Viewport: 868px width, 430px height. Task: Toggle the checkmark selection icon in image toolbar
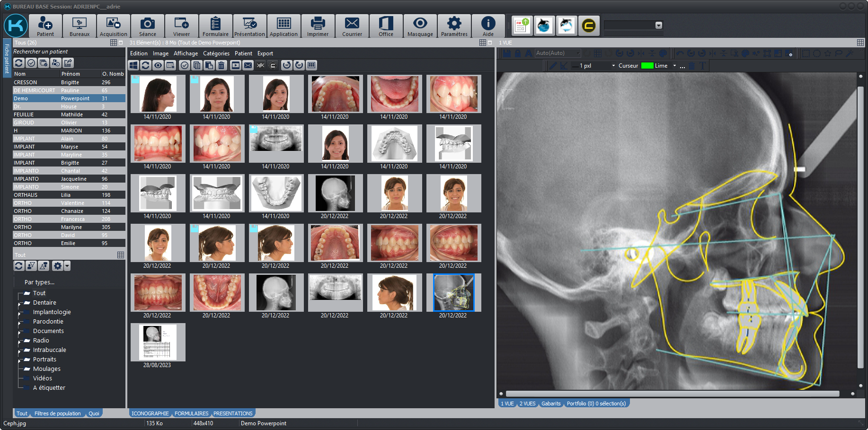pyautogui.click(x=185, y=65)
